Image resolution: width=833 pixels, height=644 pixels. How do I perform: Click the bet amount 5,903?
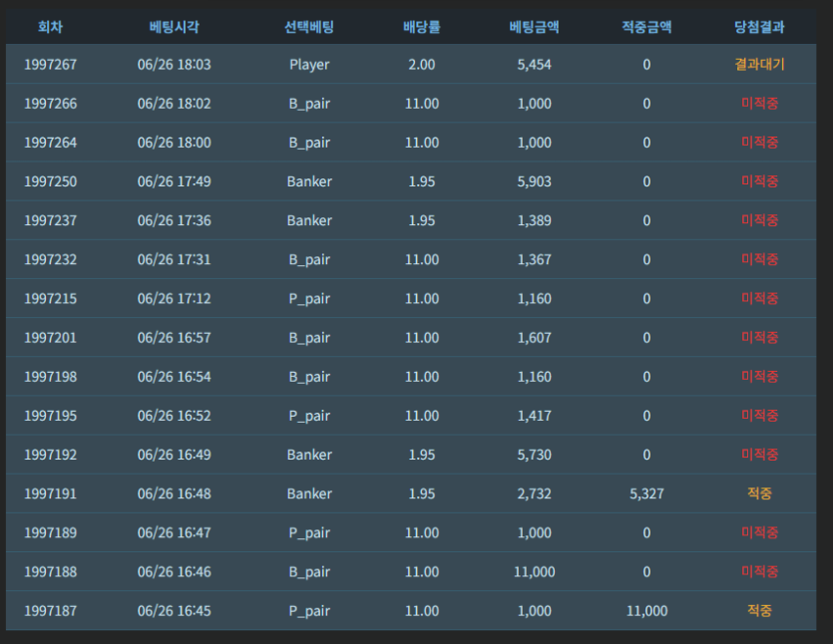[534, 181]
